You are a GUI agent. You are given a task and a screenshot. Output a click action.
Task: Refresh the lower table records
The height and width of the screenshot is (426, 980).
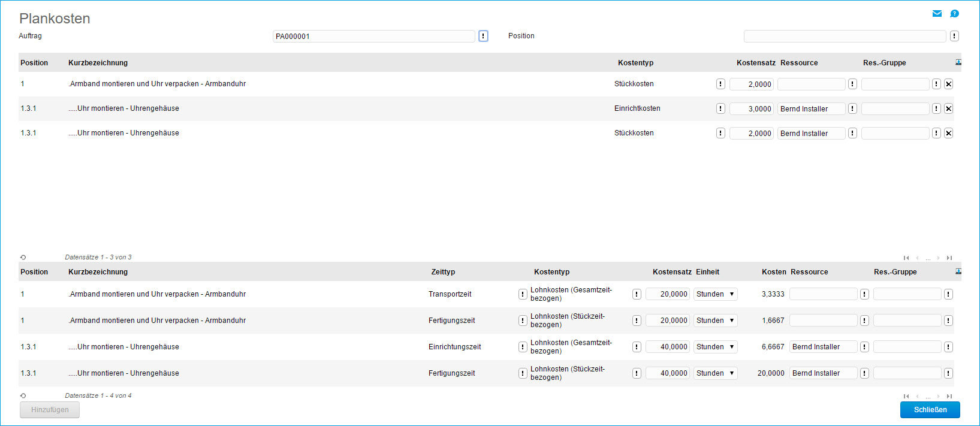coord(23,395)
